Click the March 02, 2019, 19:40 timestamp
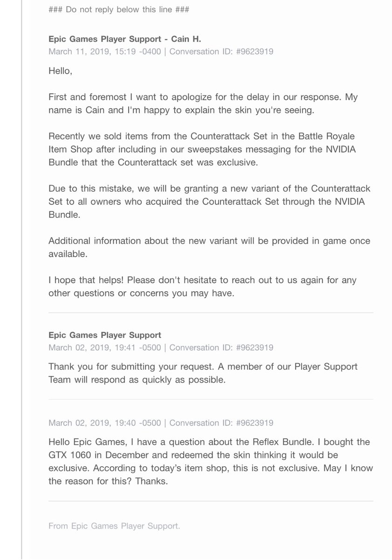Screen dimensions: 392x560 pos(104,423)
